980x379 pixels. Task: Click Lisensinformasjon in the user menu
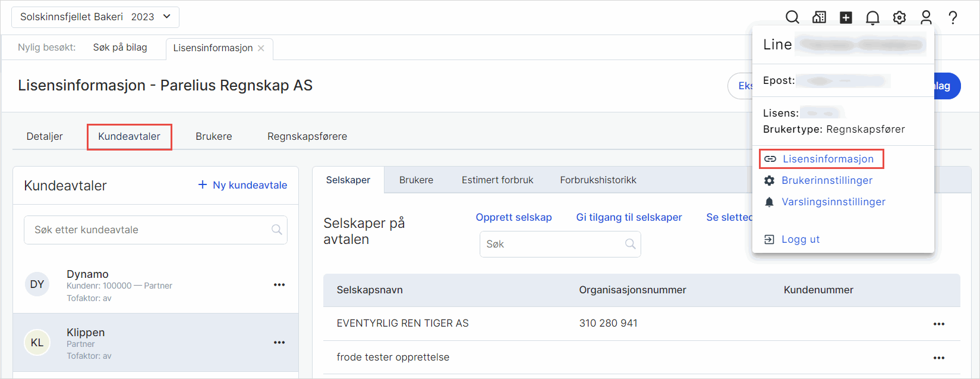[827, 159]
